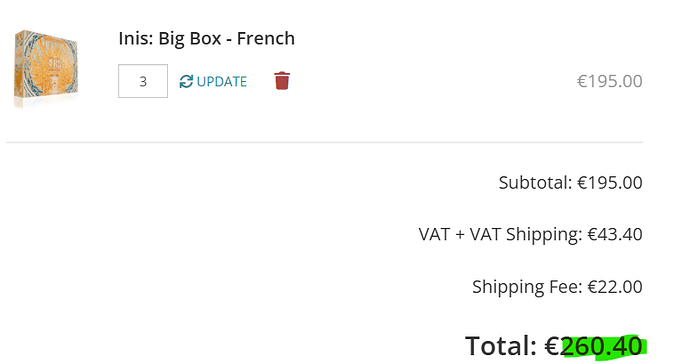This screenshot has width=690, height=364.
Task: Click the word 'French' in the product name
Action: click(266, 38)
